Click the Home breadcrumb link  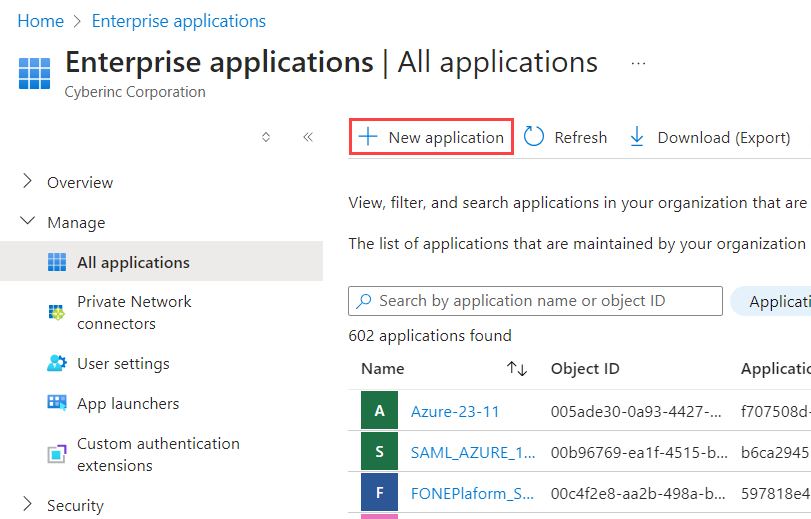coord(41,21)
